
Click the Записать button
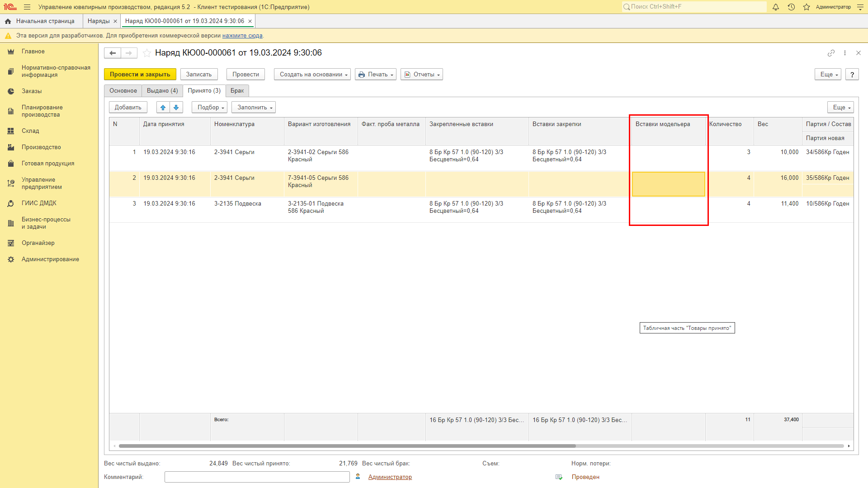[199, 75]
